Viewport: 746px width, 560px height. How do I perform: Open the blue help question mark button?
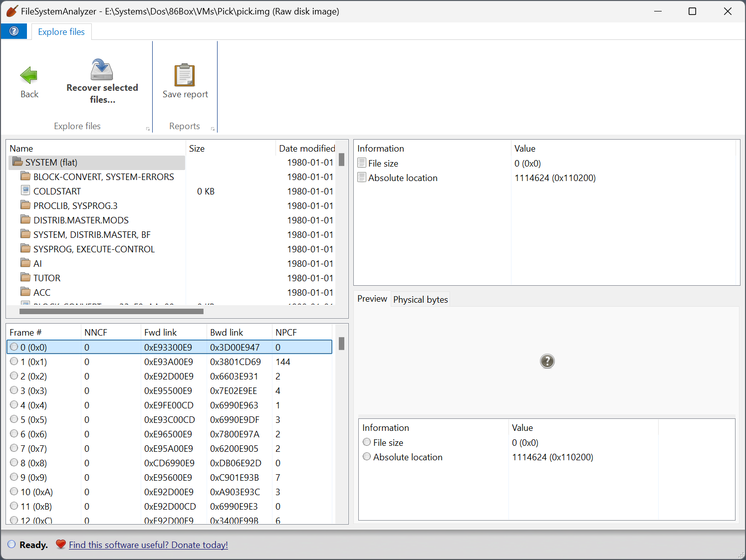14,31
